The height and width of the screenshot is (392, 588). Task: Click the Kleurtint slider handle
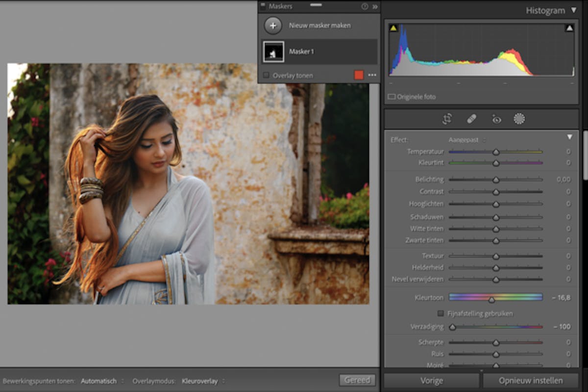[496, 162]
